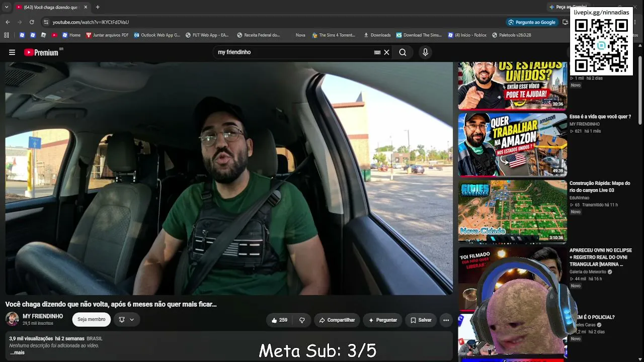Open APARECEU OVNI NO ECLIPSE video title
644x362 pixels.
click(600, 257)
